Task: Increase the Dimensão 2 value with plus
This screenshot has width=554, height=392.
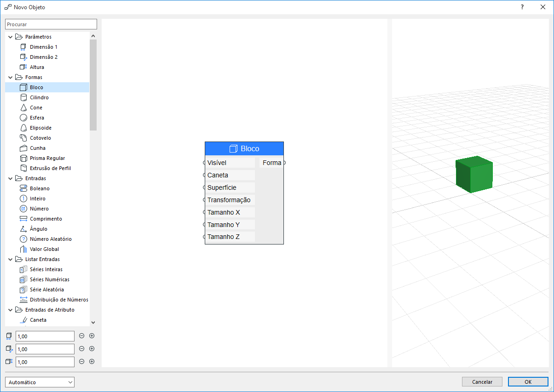Action: [92, 349]
